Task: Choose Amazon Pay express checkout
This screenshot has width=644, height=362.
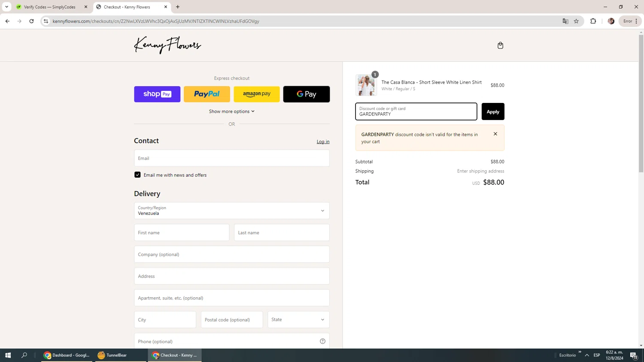Action: pos(257,94)
